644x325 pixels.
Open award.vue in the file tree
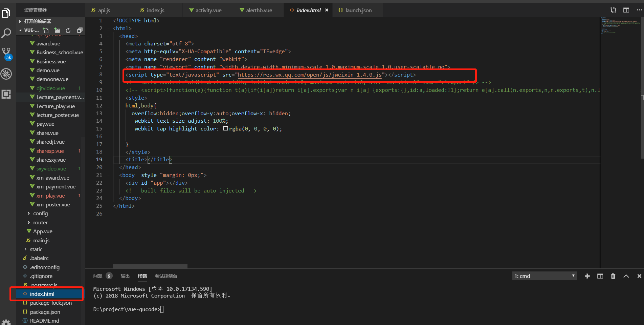point(48,44)
